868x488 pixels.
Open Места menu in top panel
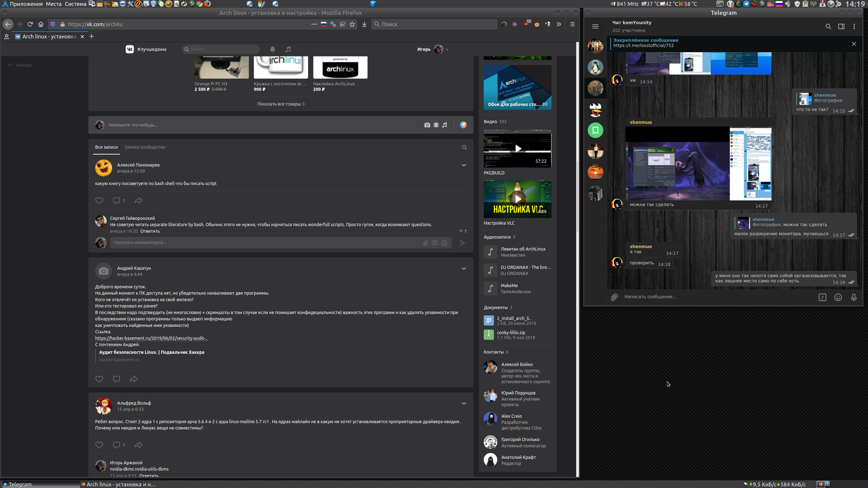click(54, 4)
